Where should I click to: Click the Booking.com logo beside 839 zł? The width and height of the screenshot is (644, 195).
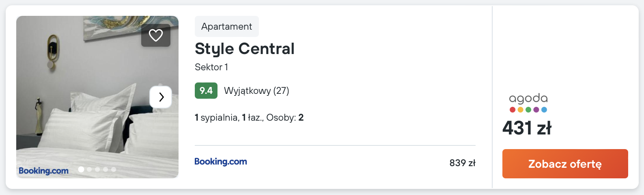[221, 162]
